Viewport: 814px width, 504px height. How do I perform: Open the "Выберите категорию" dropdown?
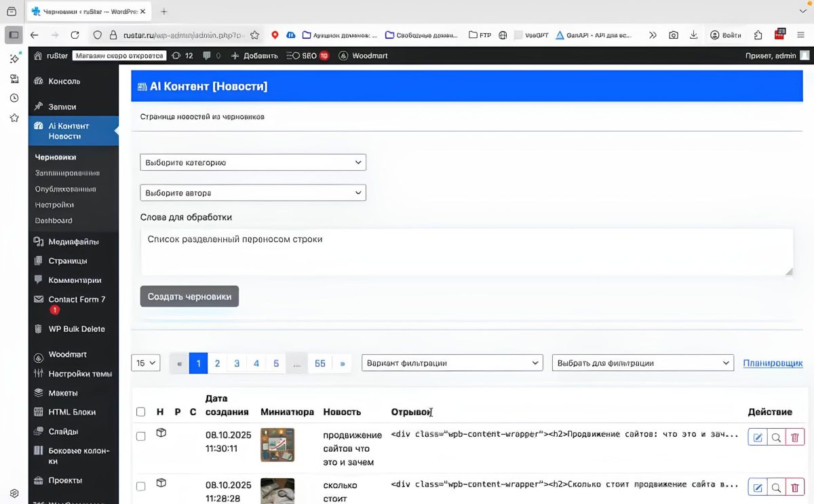tap(253, 162)
